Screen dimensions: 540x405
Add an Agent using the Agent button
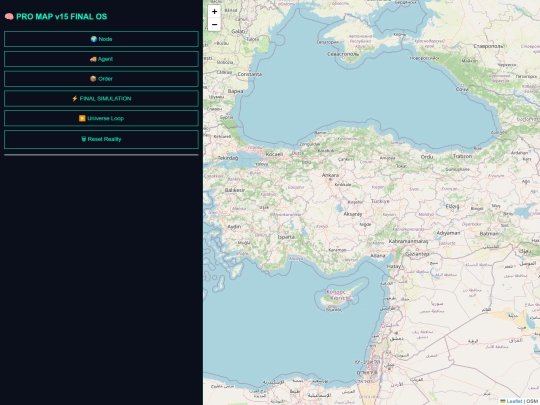(101, 59)
